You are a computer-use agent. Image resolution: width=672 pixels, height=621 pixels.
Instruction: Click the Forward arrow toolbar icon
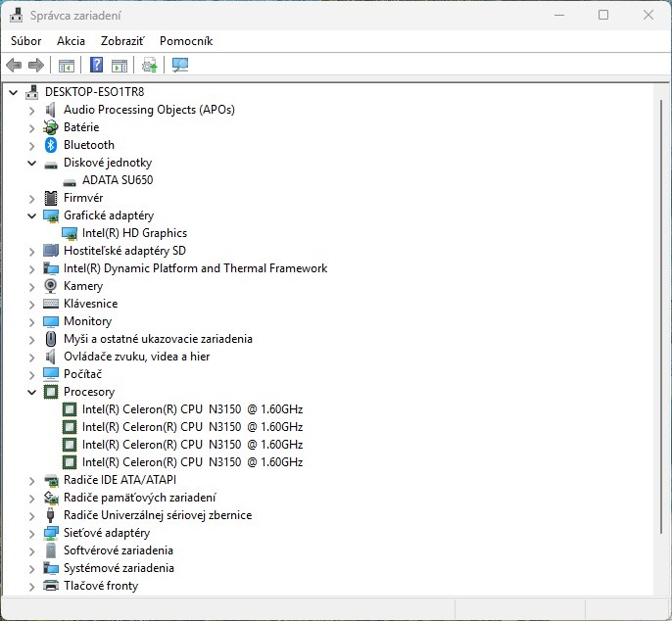pyautogui.click(x=36, y=66)
